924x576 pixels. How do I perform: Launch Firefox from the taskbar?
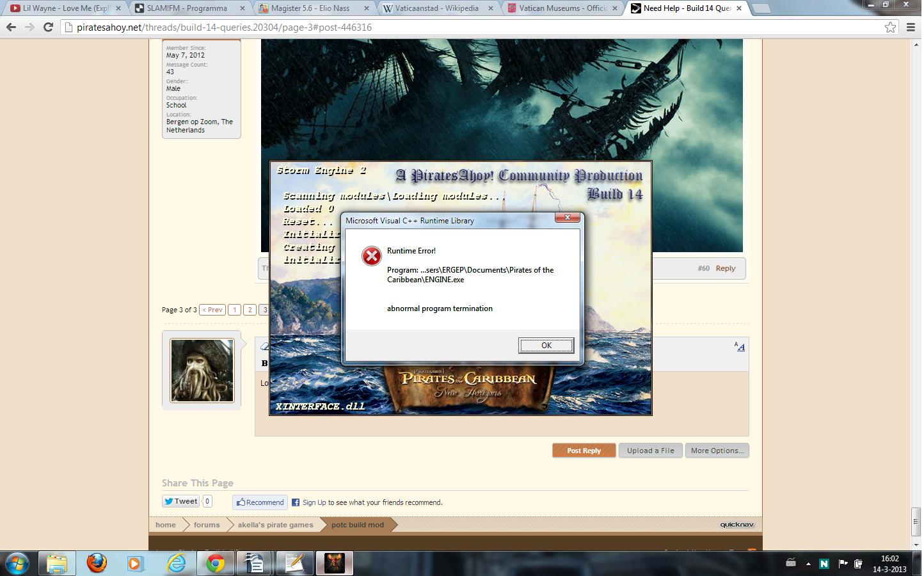97,563
